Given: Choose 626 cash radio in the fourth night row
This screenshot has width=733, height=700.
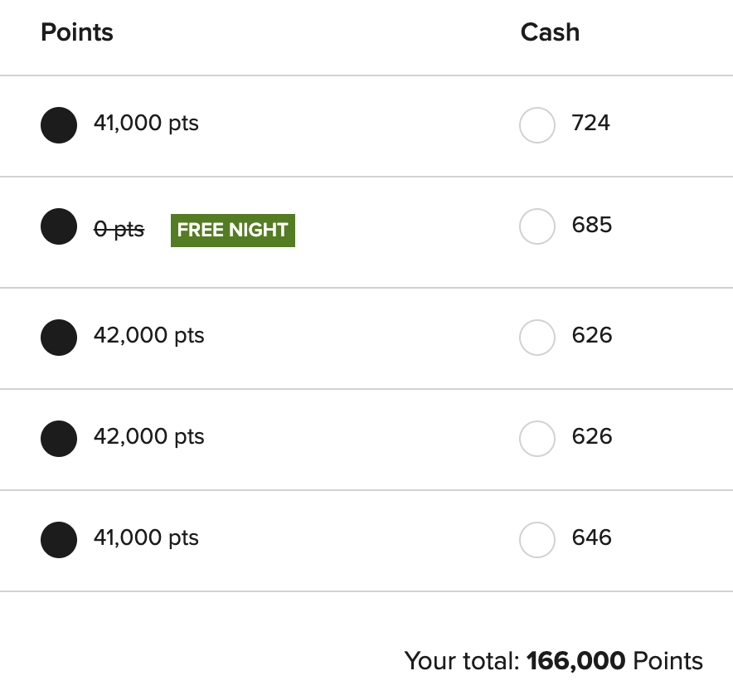Looking at the screenshot, I should (536, 439).
